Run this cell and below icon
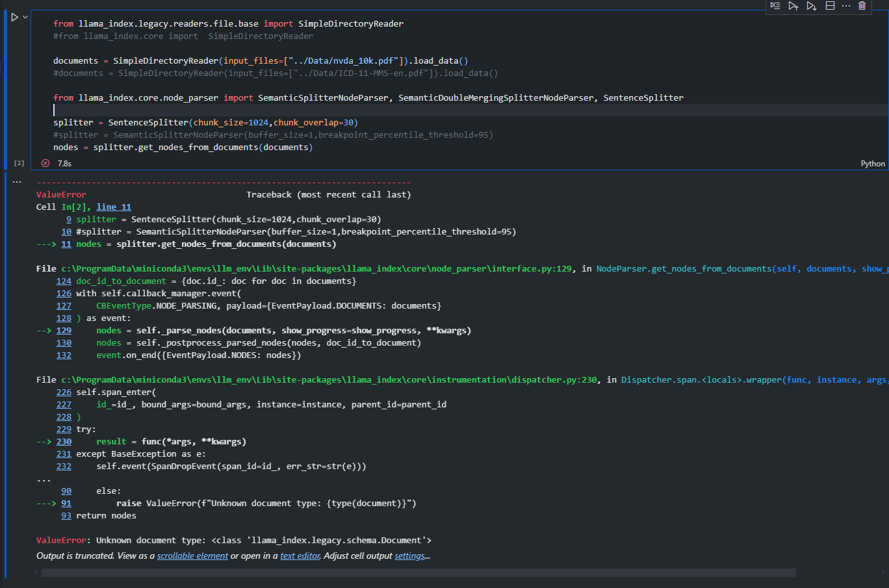Image resolution: width=889 pixels, height=588 pixels. tap(812, 6)
